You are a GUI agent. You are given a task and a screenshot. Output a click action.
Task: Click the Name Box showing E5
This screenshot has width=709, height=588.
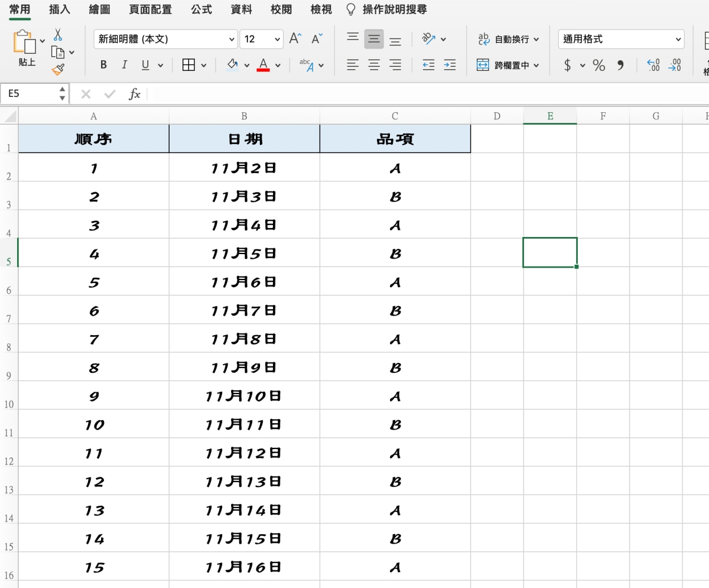[30, 93]
